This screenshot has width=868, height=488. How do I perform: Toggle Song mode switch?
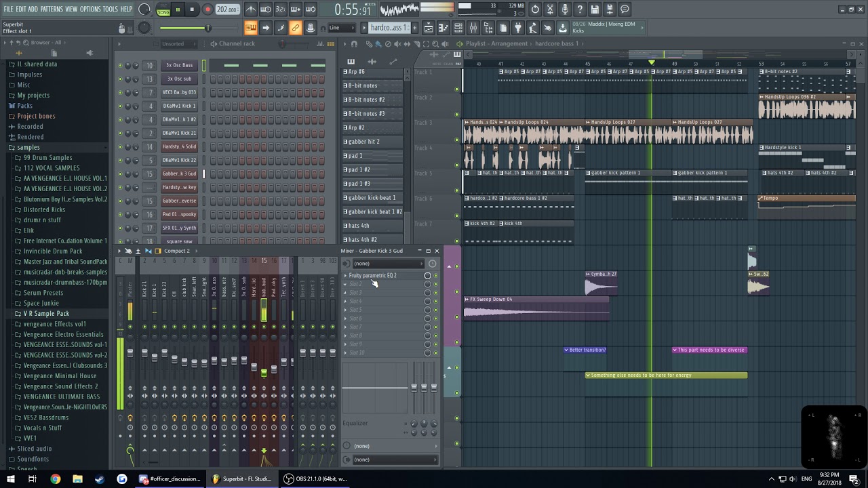point(163,9)
